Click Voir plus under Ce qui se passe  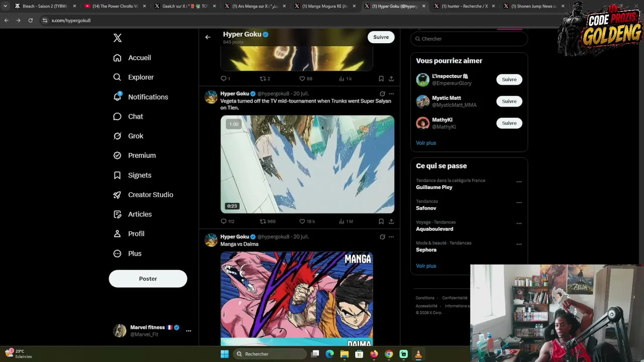(426, 266)
